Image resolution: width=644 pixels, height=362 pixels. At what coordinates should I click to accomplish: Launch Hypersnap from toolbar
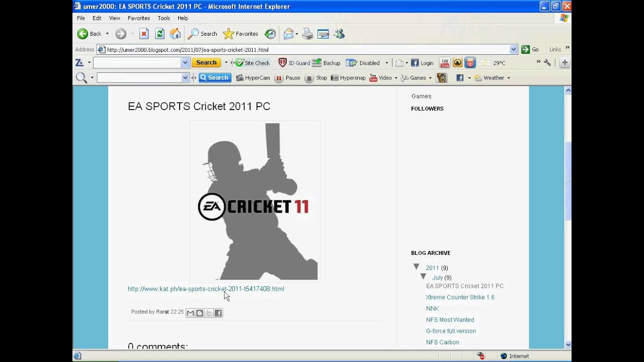pos(348,78)
